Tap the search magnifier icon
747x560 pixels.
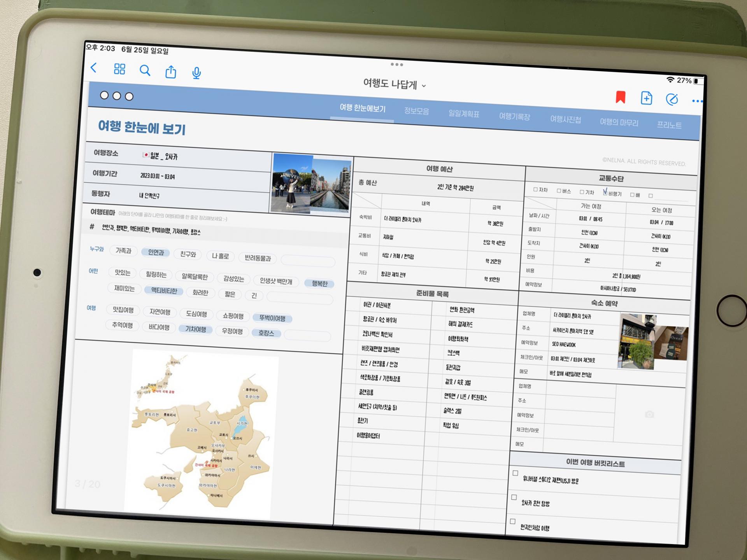(x=145, y=70)
